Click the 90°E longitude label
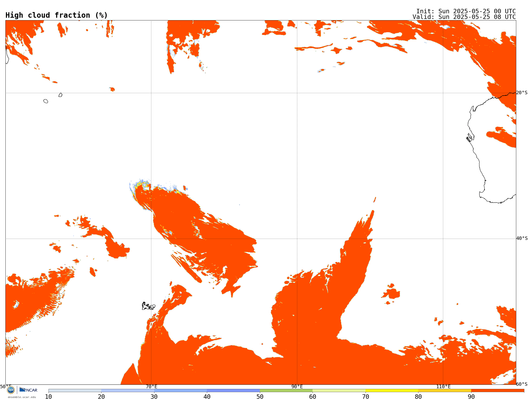This screenshot has height=400, width=532. tap(297, 387)
